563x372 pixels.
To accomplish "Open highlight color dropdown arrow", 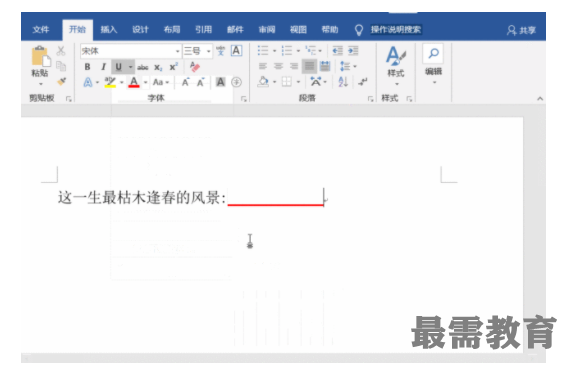I will click(x=121, y=82).
